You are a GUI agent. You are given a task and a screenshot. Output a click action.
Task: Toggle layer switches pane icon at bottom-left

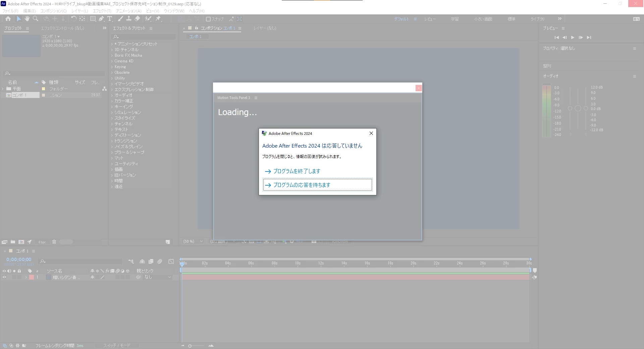pos(5,346)
